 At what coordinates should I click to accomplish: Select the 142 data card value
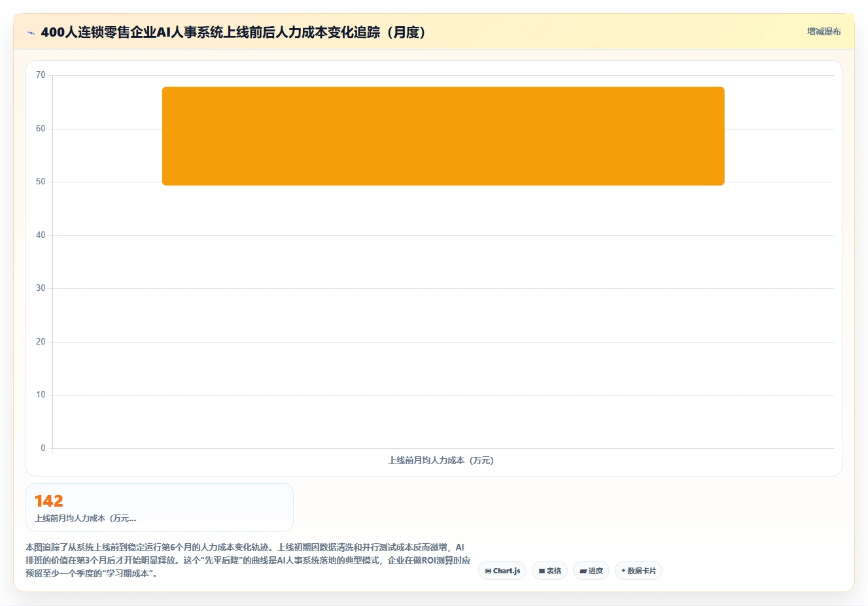49,501
